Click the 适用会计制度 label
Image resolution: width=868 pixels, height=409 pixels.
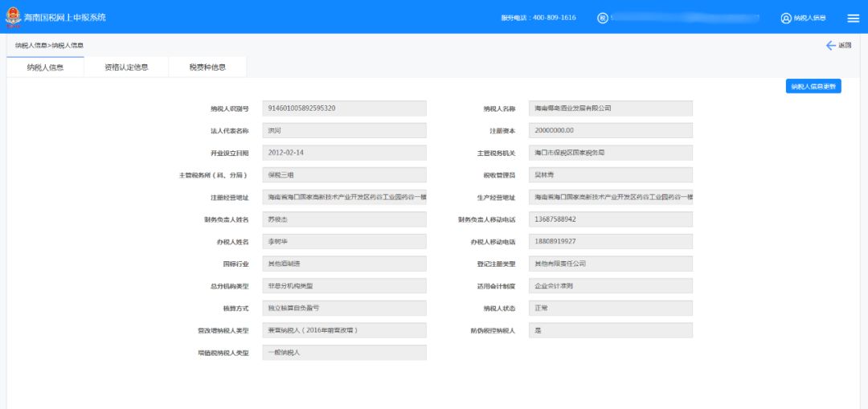click(497, 286)
